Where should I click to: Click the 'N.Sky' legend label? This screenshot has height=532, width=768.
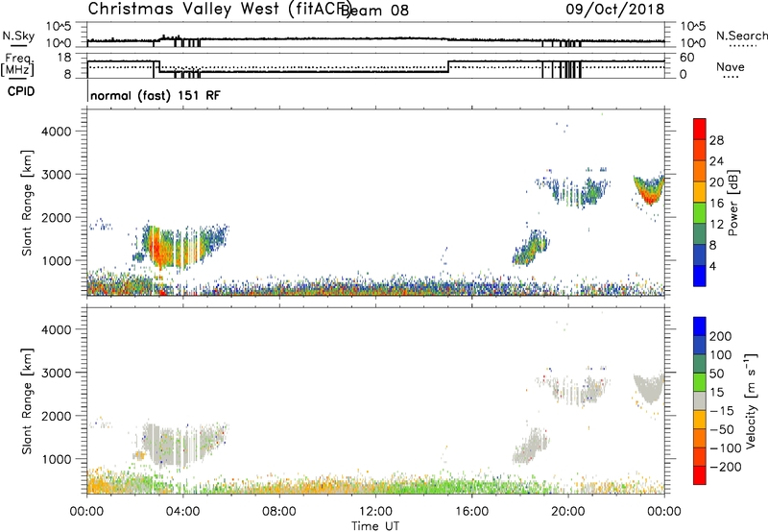tap(18, 36)
